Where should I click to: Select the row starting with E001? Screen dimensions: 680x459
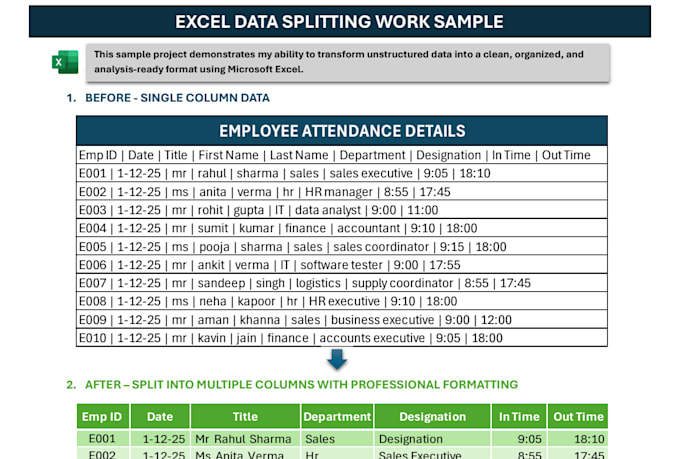tap(342, 173)
